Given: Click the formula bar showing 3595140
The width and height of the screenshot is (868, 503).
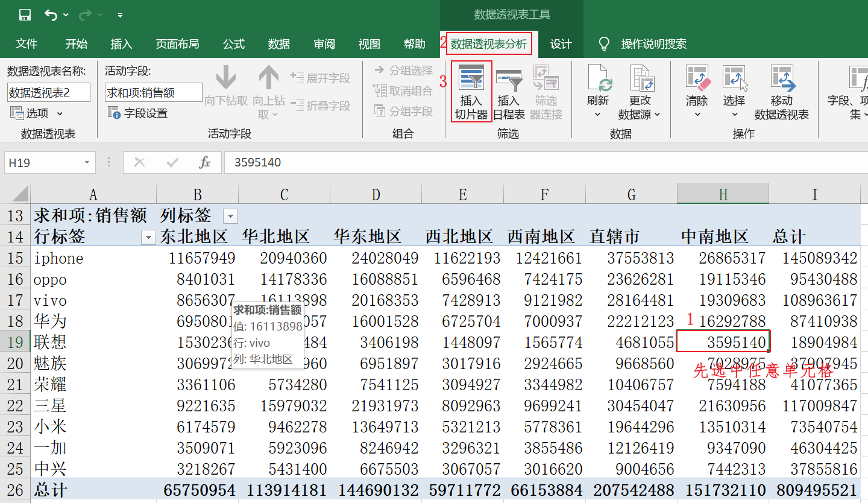Looking at the screenshot, I should (546, 162).
